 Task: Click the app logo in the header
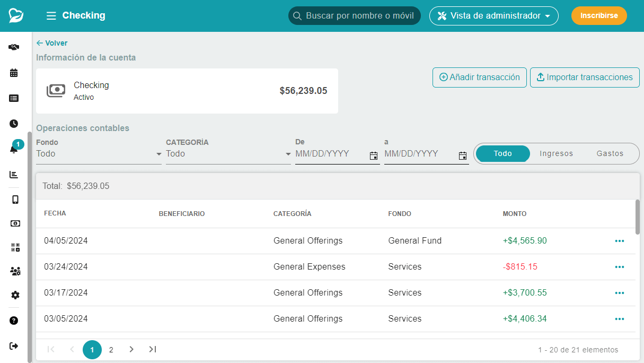click(16, 15)
